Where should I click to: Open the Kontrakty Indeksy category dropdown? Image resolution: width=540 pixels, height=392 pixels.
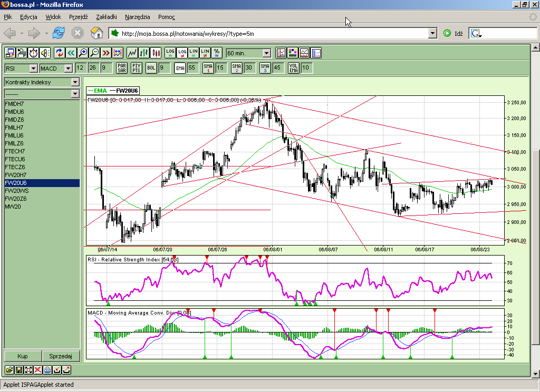75,82
